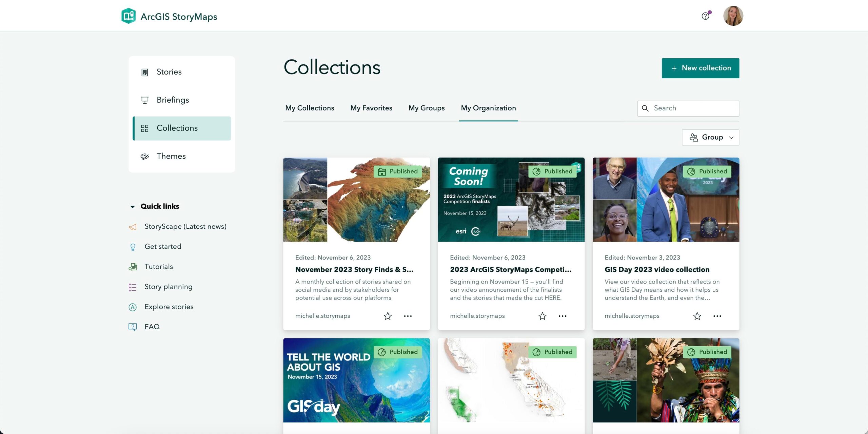Open the Tell the World About GIS thumbnail
This screenshot has height=434, width=868.
pos(357,380)
